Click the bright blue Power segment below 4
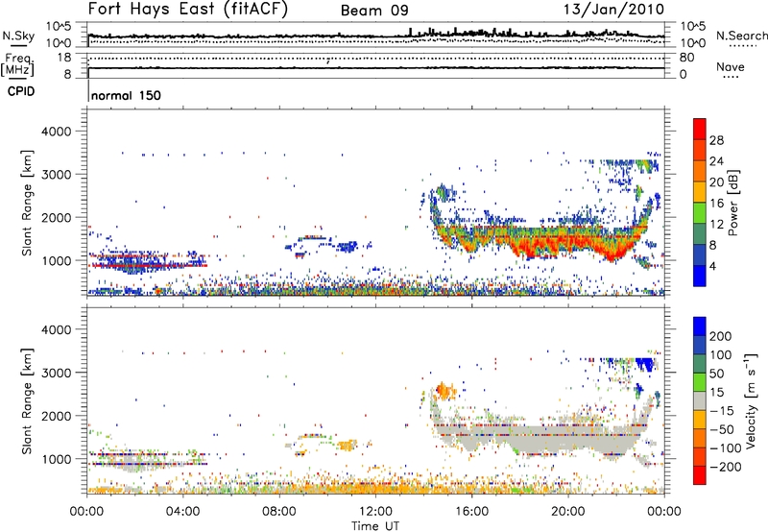The width and height of the screenshot is (768, 532). pos(700,276)
